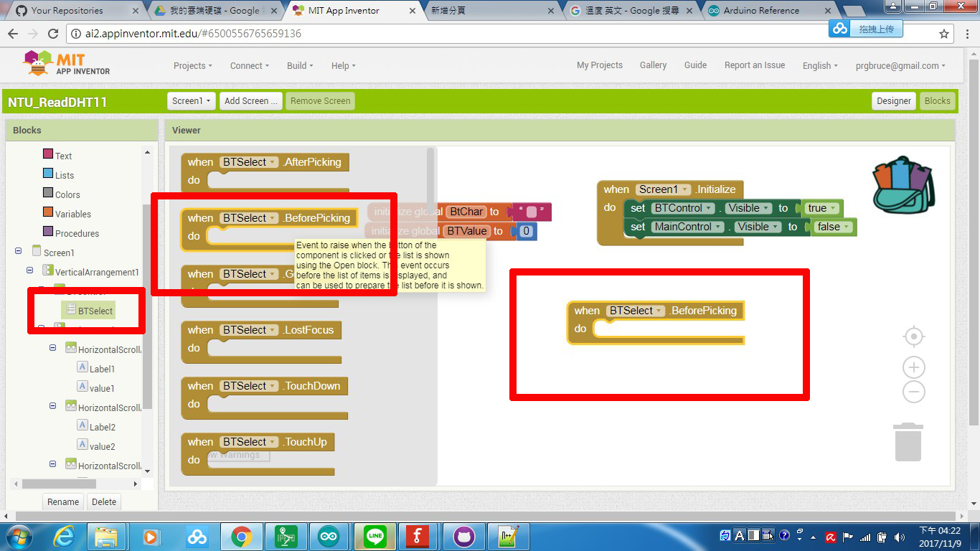Image resolution: width=980 pixels, height=551 pixels.
Task: Collapse the HorizontalScroll node above Label2
Action: coord(52,405)
